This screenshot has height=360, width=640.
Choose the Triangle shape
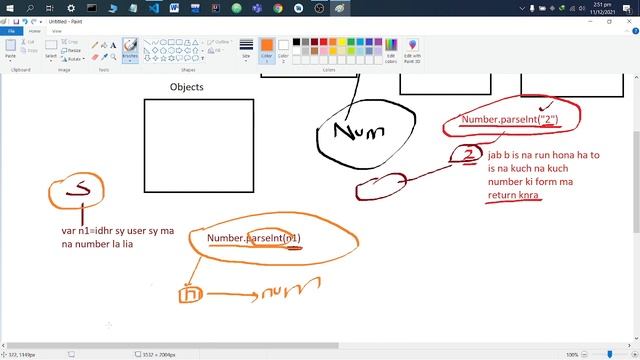tap(196, 42)
